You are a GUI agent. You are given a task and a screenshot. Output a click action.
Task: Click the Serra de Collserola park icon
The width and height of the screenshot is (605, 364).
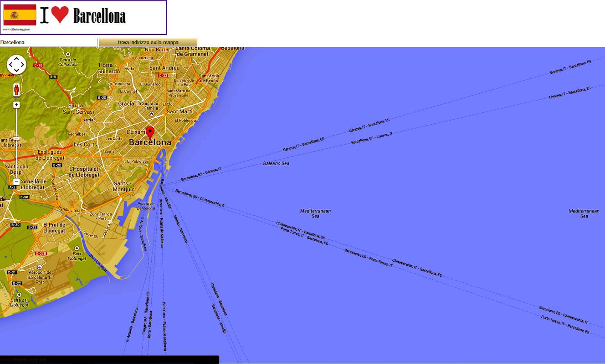point(67,54)
